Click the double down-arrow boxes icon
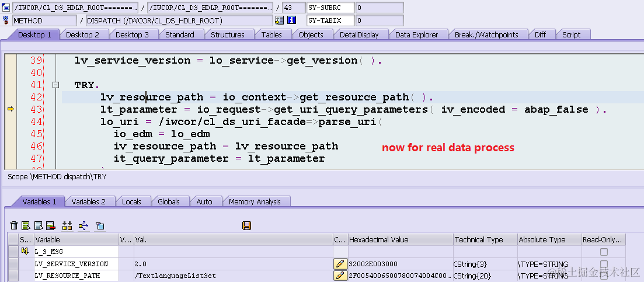This screenshot has height=282, width=644. (x=67, y=225)
